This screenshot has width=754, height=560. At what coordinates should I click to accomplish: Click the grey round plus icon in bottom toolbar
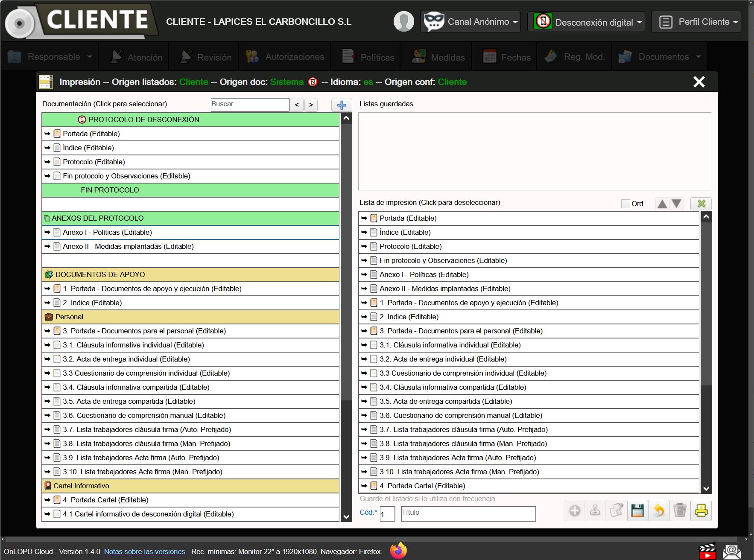tap(575, 510)
